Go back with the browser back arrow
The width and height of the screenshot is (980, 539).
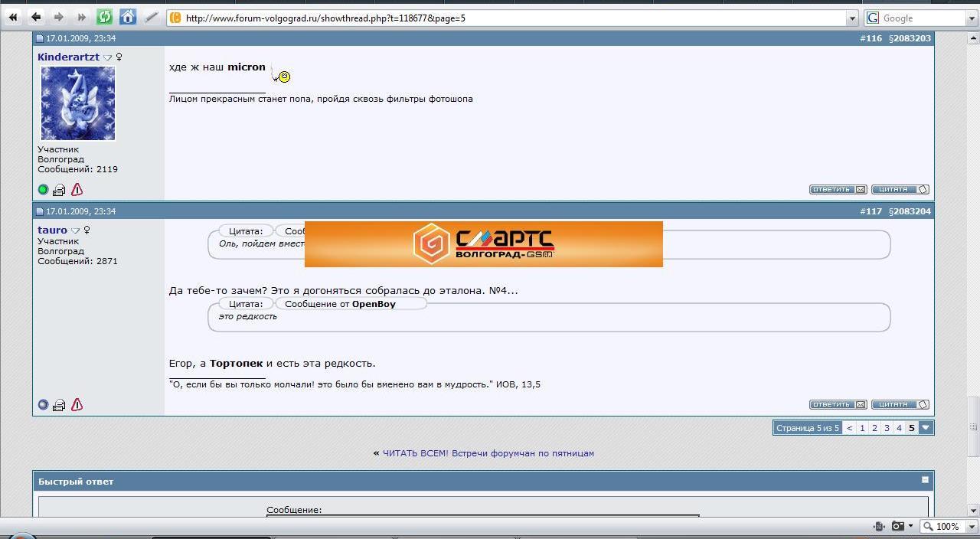pyautogui.click(x=36, y=17)
